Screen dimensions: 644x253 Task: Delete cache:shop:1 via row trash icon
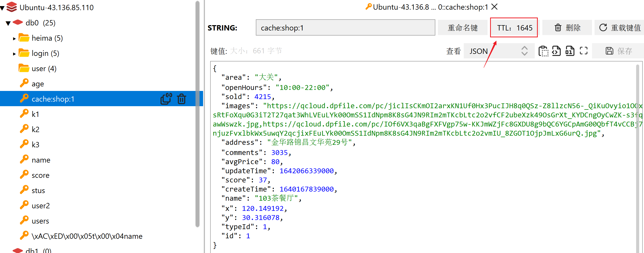click(182, 99)
